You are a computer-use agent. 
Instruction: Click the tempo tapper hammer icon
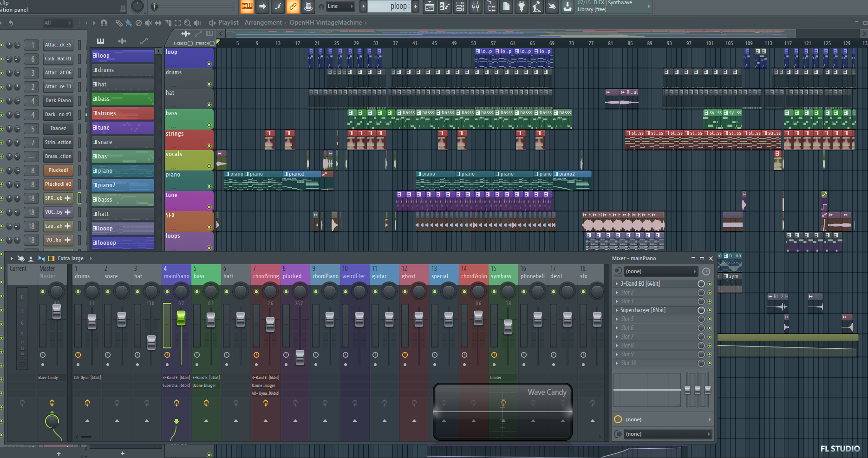[x=537, y=6]
